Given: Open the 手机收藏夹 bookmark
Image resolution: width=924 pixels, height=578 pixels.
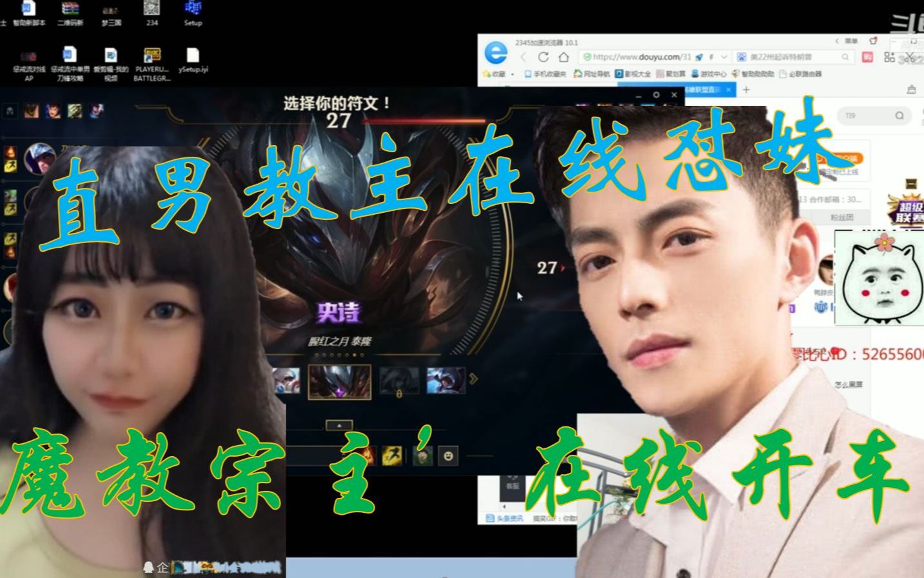Looking at the screenshot, I should click(x=545, y=74).
